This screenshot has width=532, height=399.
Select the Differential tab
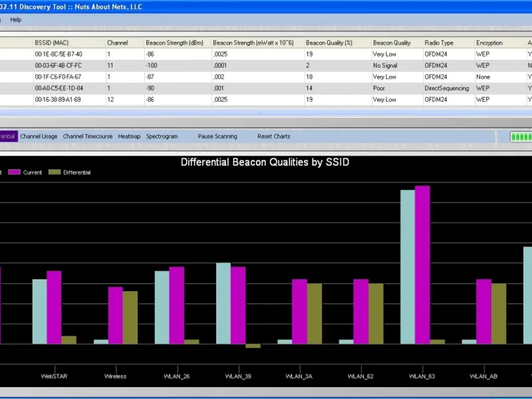coord(8,136)
